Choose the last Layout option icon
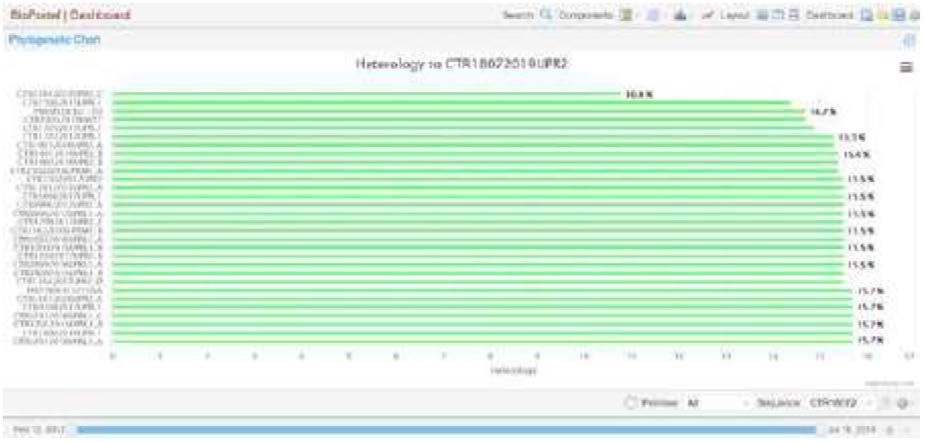The height and width of the screenshot is (443, 925). tap(794, 15)
